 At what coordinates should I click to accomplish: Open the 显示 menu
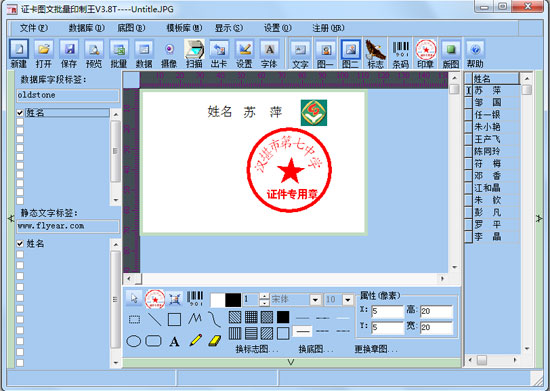click(229, 28)
